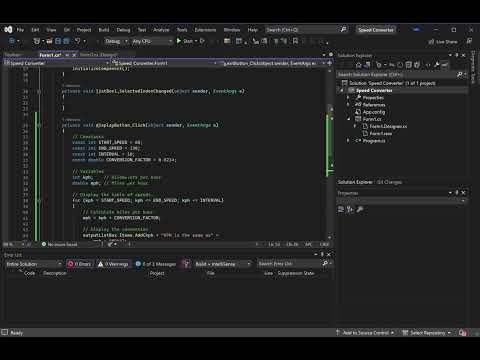480x360 pixels.
Task: Click the Start Without Debugging outline play icon
Action: tap(202, 41)
